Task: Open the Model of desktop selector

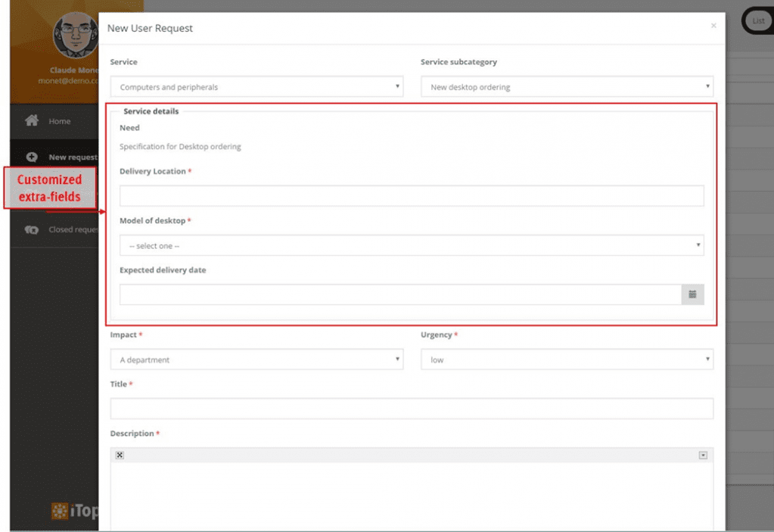Action: (411, 245)
